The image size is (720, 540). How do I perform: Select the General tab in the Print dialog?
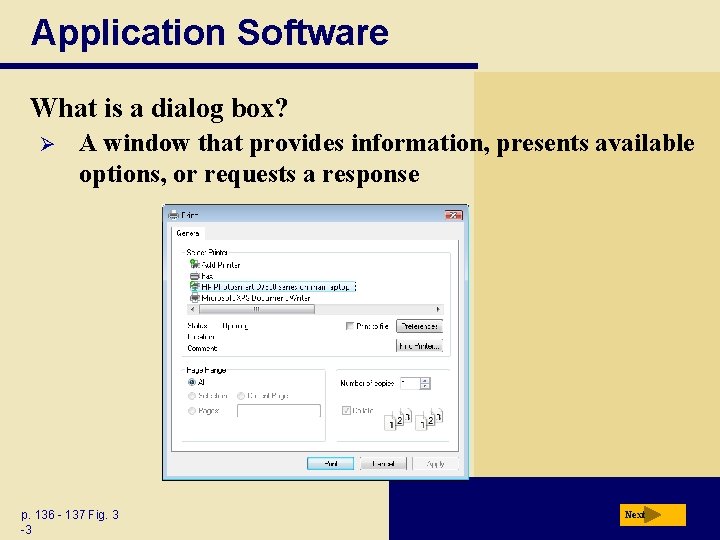click(188, 233)
